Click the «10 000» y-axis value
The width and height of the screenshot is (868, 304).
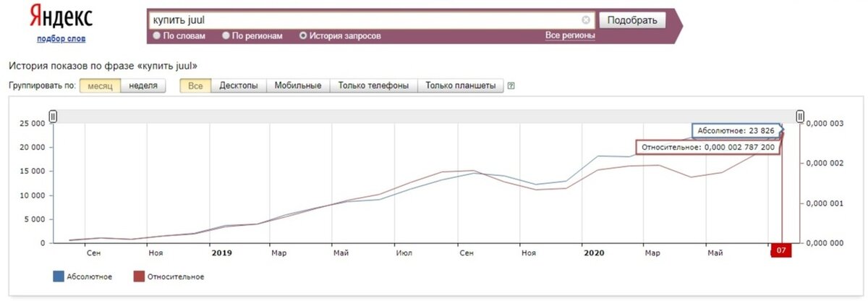[33, 195]
